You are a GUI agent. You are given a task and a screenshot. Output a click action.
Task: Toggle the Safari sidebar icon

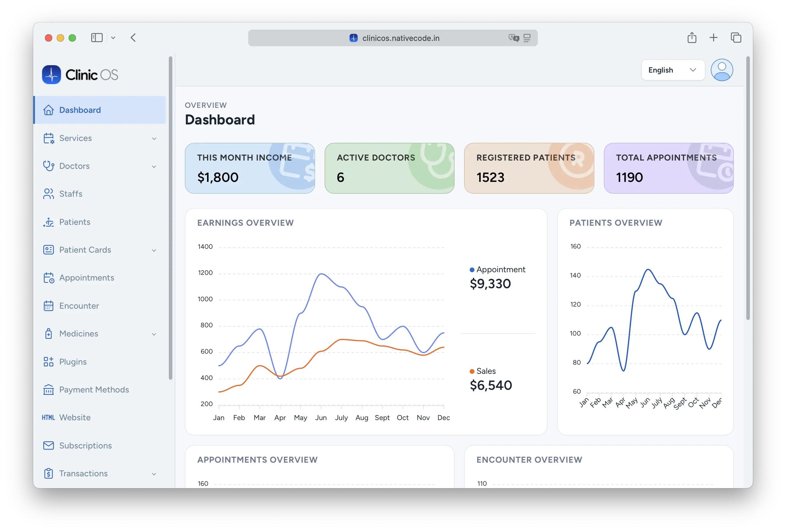click(x=97, y=38)
